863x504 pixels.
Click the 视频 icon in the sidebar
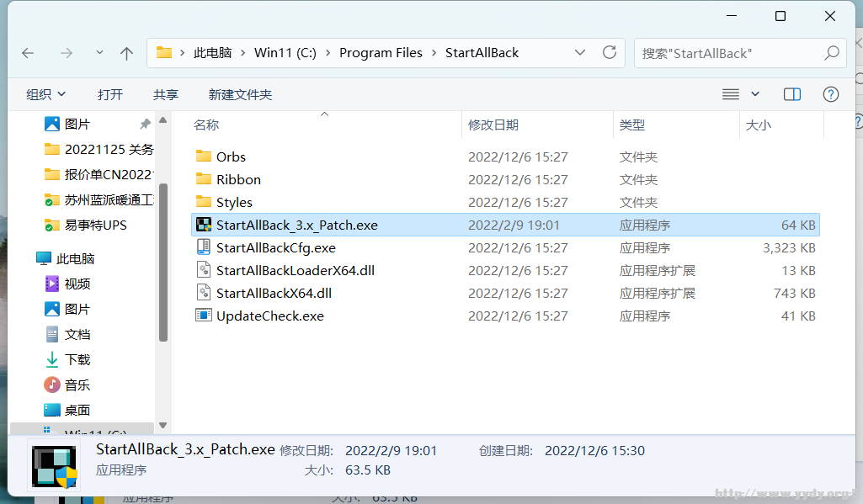tap(51, 284)
